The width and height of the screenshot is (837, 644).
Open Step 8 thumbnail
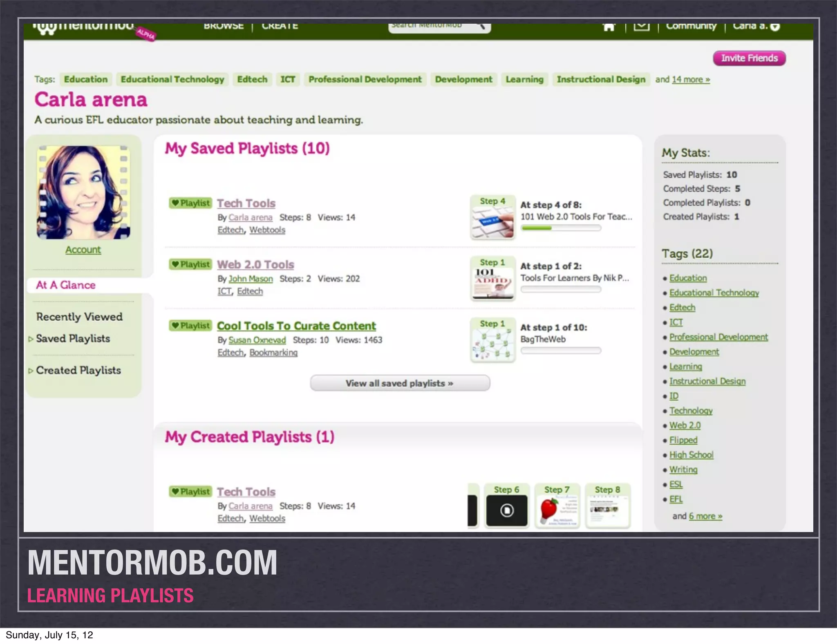608,506
